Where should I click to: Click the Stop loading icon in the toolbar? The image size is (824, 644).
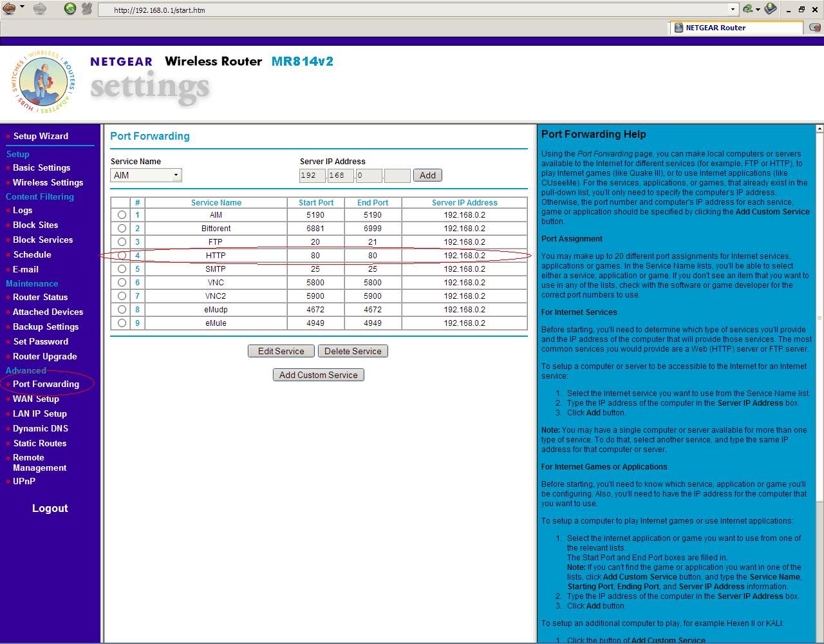86,9
